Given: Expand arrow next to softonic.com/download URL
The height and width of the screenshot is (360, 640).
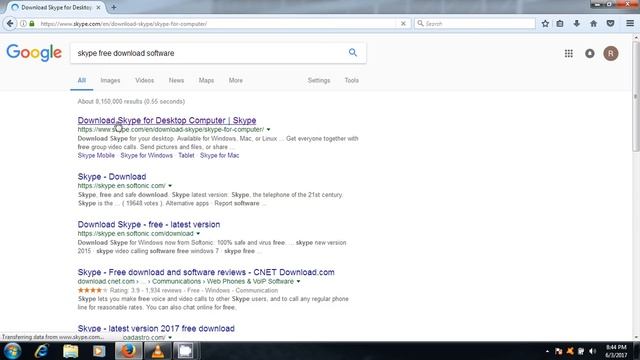Looking at the screenshot, I should pos(198,233).
